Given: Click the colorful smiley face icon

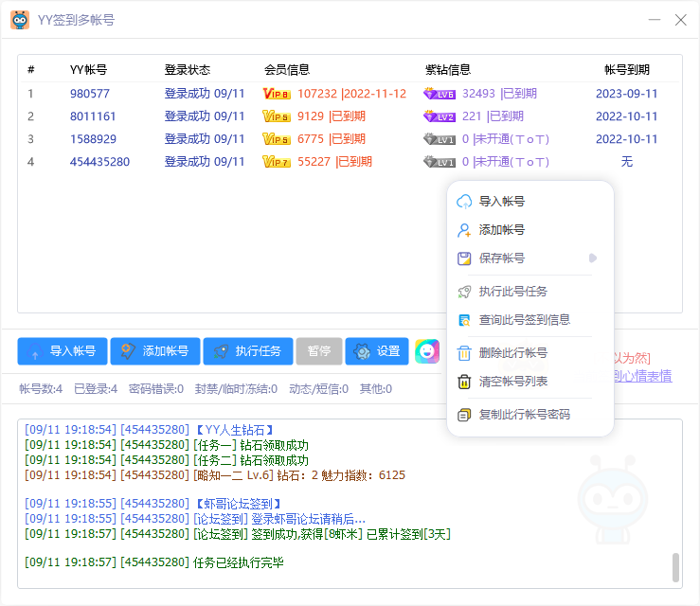Looking at the screenshot, I should (427, 351).
